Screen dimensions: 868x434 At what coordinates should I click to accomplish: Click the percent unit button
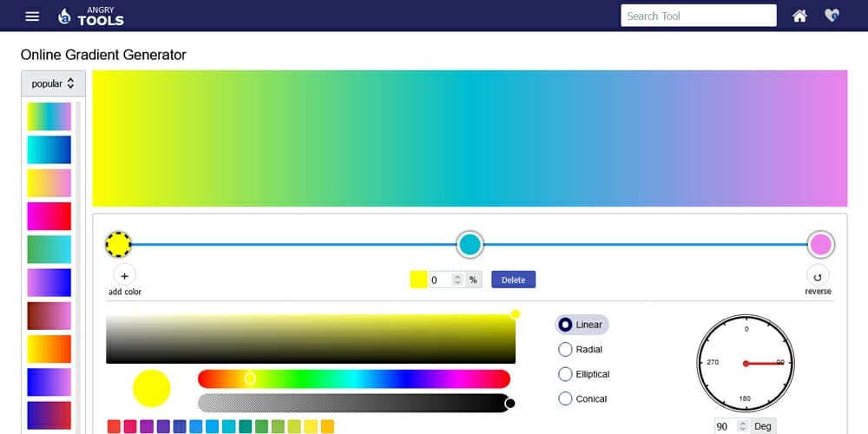point(473,280)
